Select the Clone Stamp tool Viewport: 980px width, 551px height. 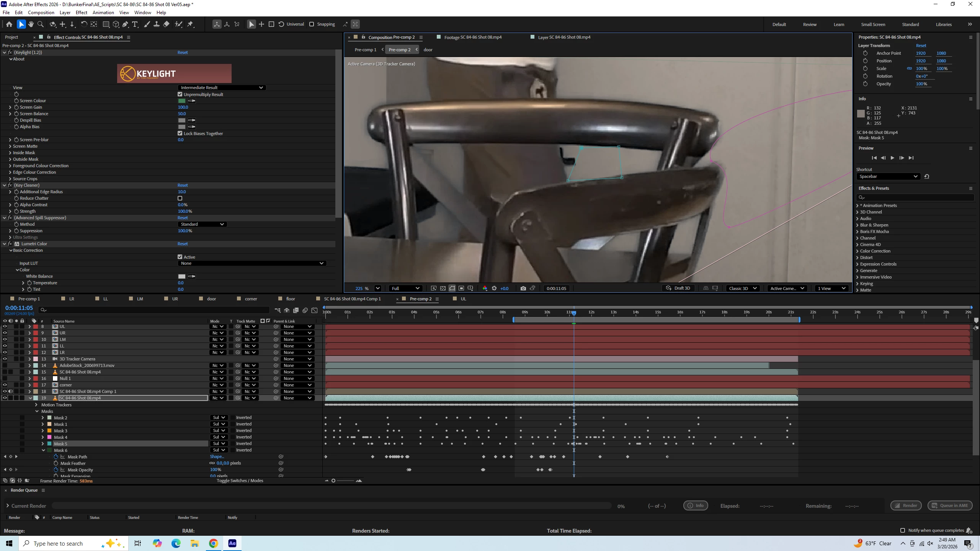[157, 24]
